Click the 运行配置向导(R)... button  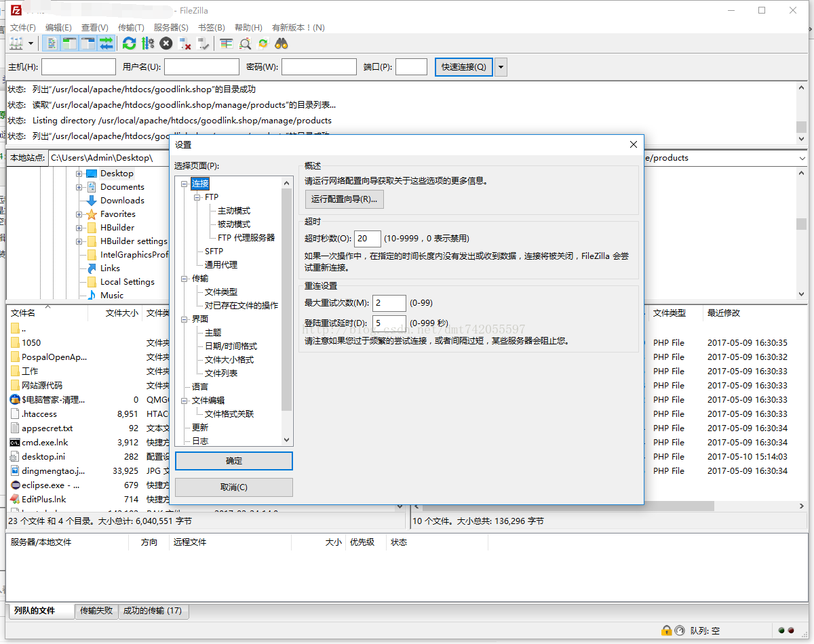coord(345,199)
